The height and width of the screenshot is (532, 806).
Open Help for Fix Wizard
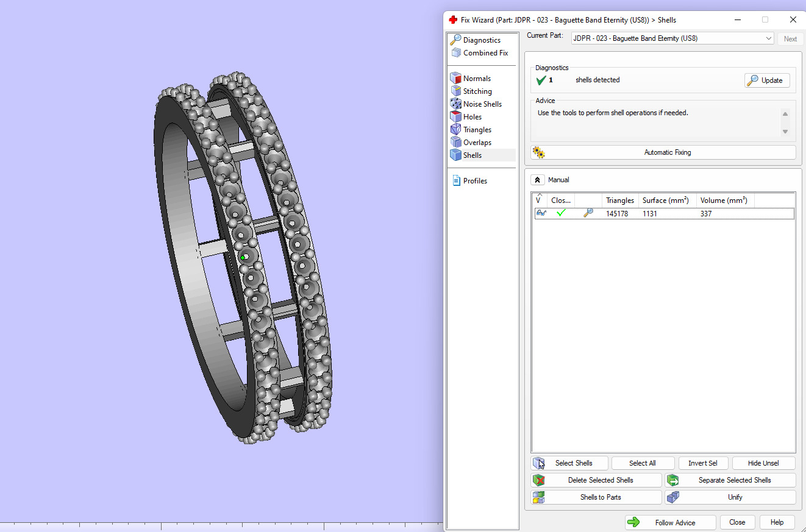(777, 522)
